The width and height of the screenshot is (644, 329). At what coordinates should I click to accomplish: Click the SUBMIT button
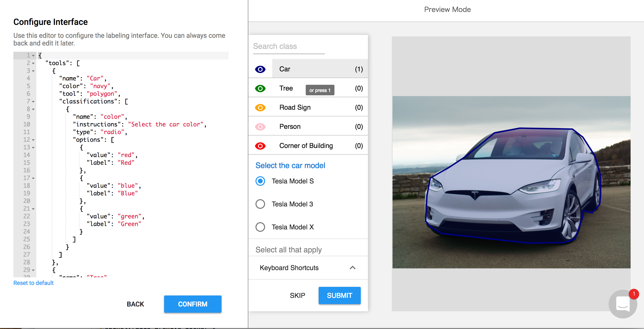(339, 295)
